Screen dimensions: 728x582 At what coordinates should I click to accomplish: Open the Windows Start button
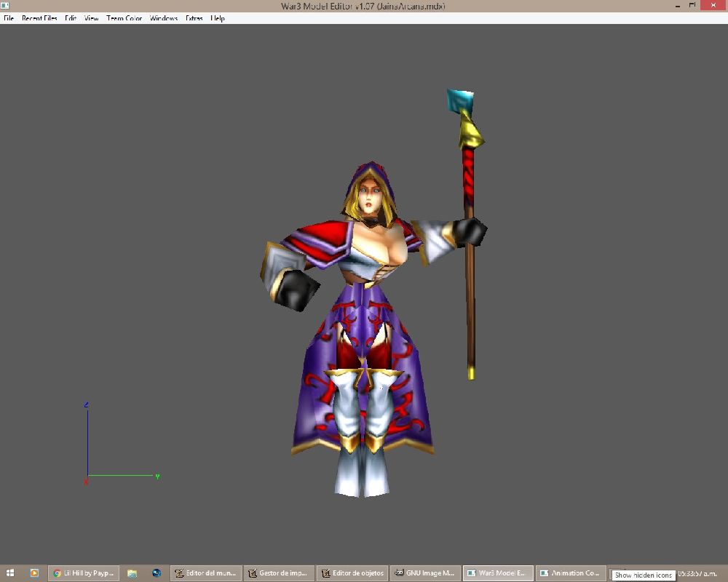click(9, 573)
